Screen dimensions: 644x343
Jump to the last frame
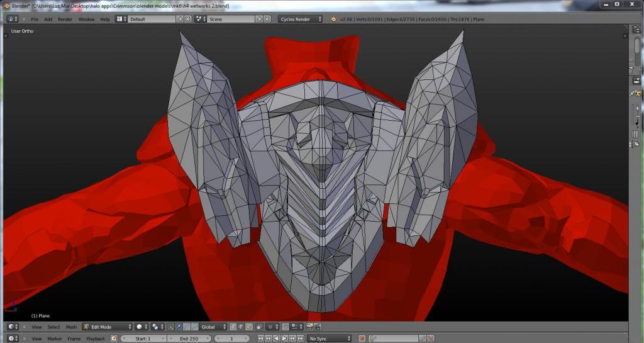click(300, 339)
